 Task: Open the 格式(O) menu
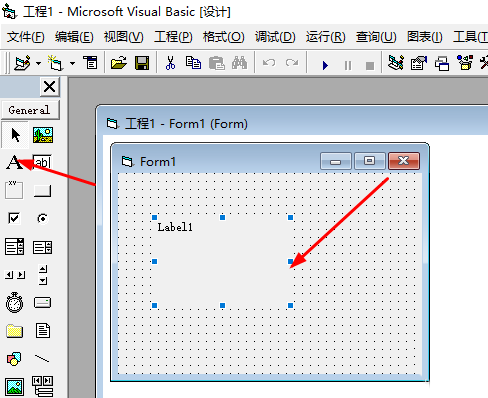pos(224,37)
